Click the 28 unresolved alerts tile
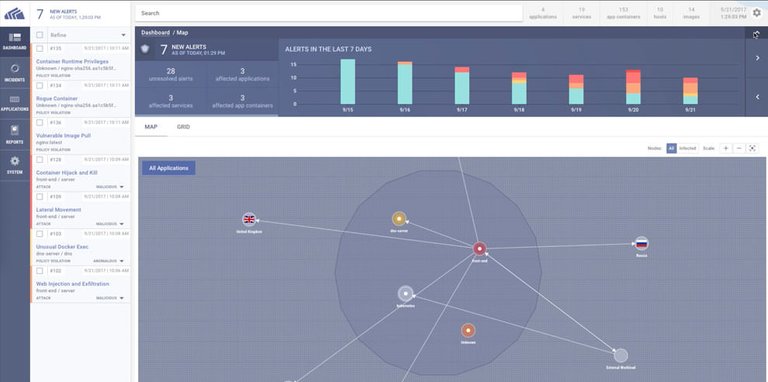The image size is (768, 382). [170, 74]
